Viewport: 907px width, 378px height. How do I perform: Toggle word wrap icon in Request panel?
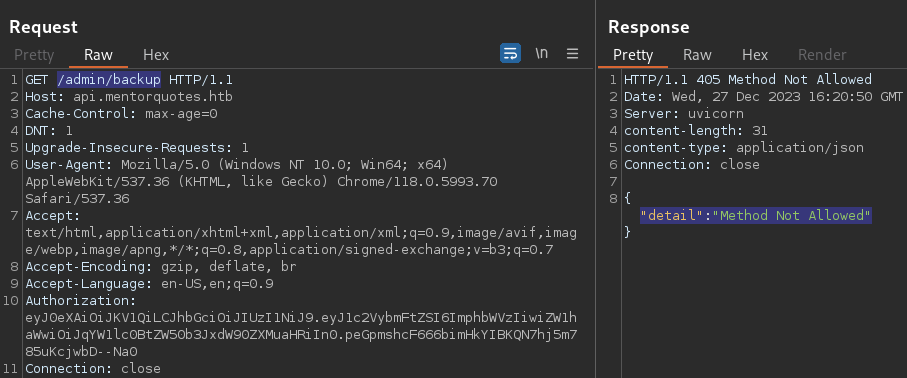click(x=510, y=54)
